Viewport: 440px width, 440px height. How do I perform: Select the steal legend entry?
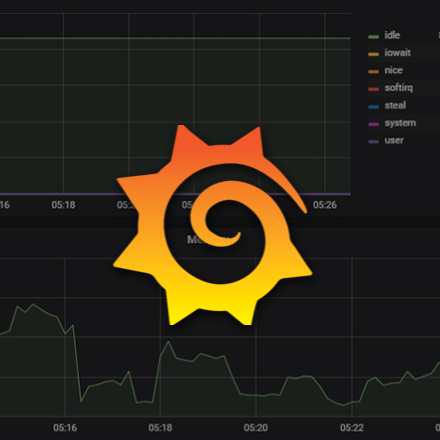click(395, 105)
